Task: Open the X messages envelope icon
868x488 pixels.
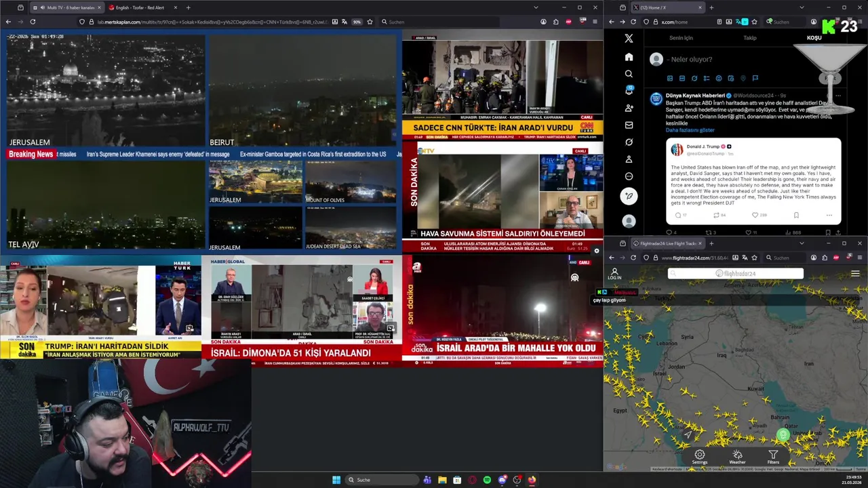Action: click(629, 125)
